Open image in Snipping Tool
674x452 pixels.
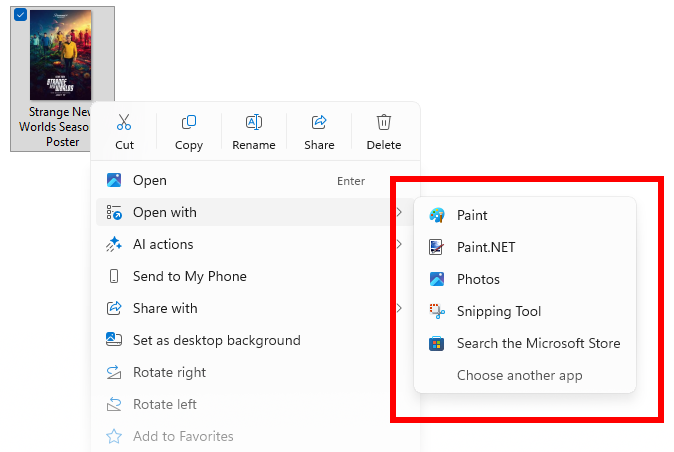pyautogui.click(x=498, y=311)
